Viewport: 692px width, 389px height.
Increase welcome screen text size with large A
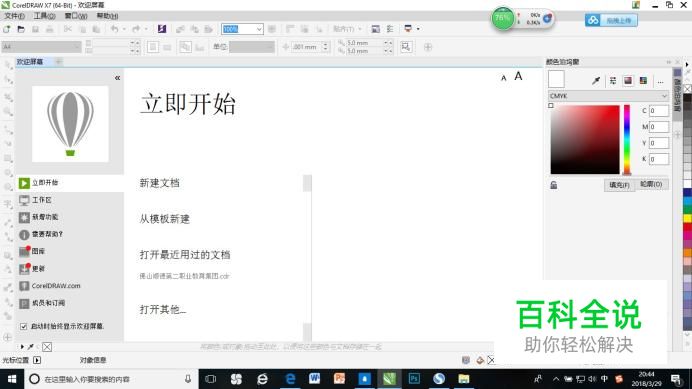(518, 76)
